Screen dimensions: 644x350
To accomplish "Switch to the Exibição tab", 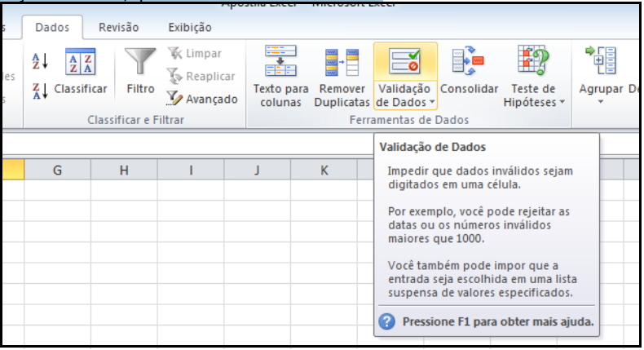I will pyautogui.click(x=189, y=27).
